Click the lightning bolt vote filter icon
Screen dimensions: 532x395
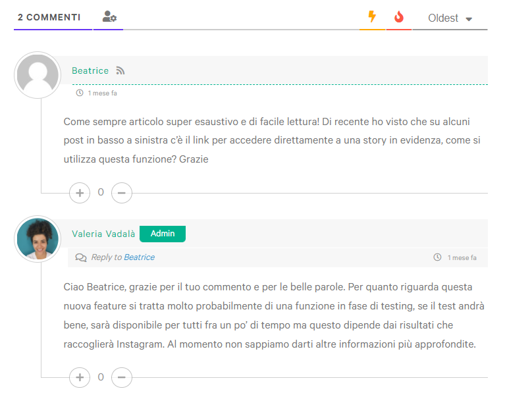click(x=372, y=18)
